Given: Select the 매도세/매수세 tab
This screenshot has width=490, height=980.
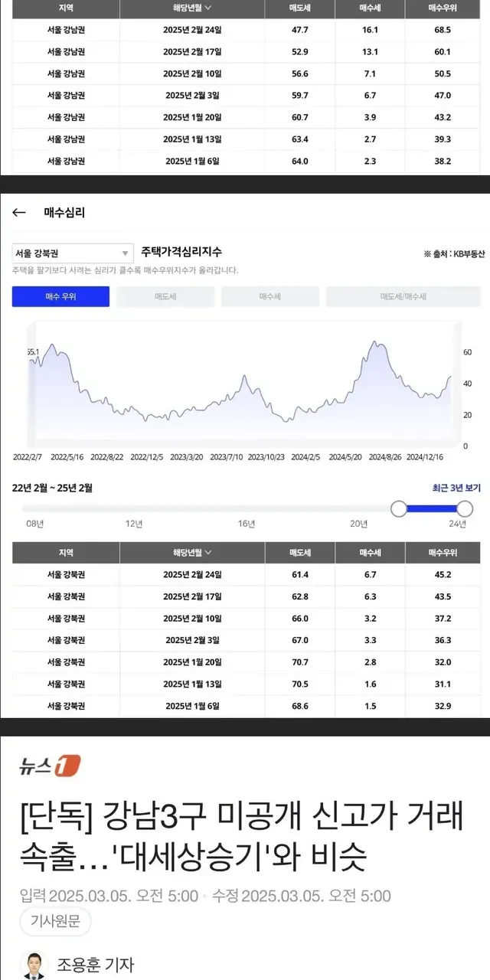Looking at the screenshot, I should click(x=403, y=296).
